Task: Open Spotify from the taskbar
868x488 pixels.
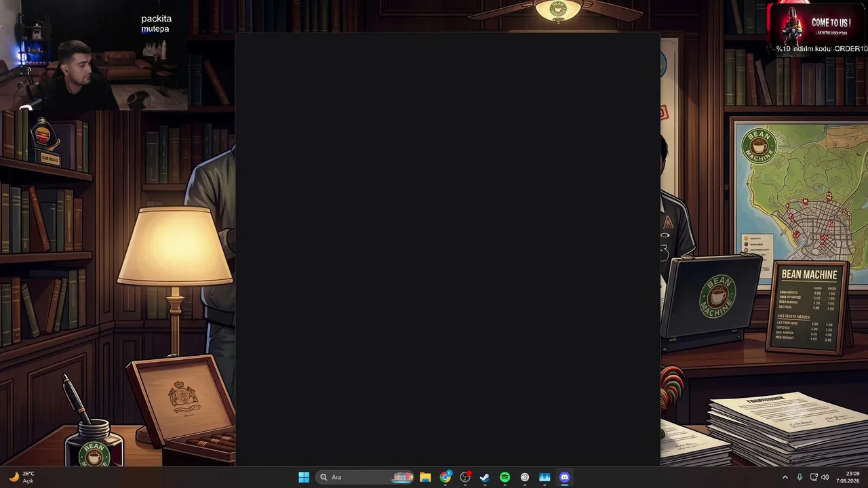Action: (505, 477)
